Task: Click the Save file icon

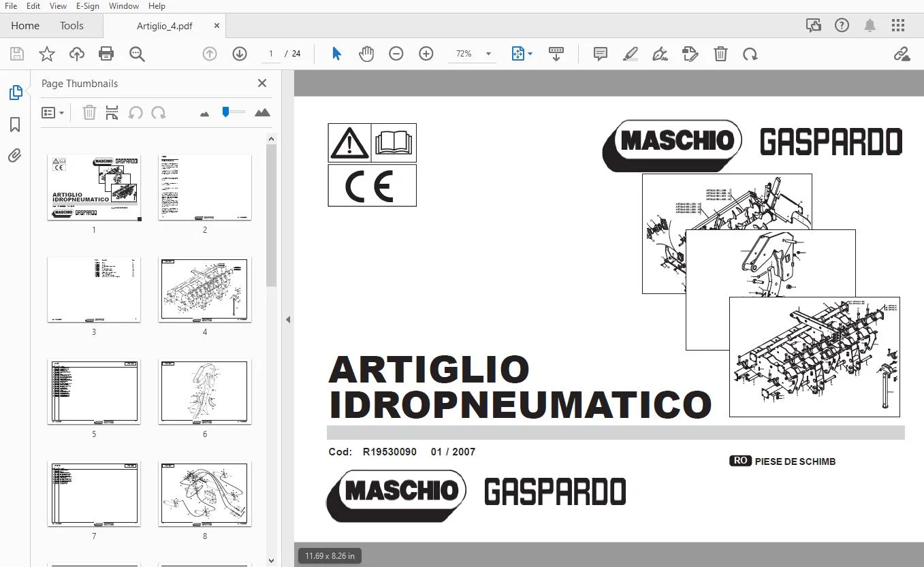Action: [x=17, y=54]
